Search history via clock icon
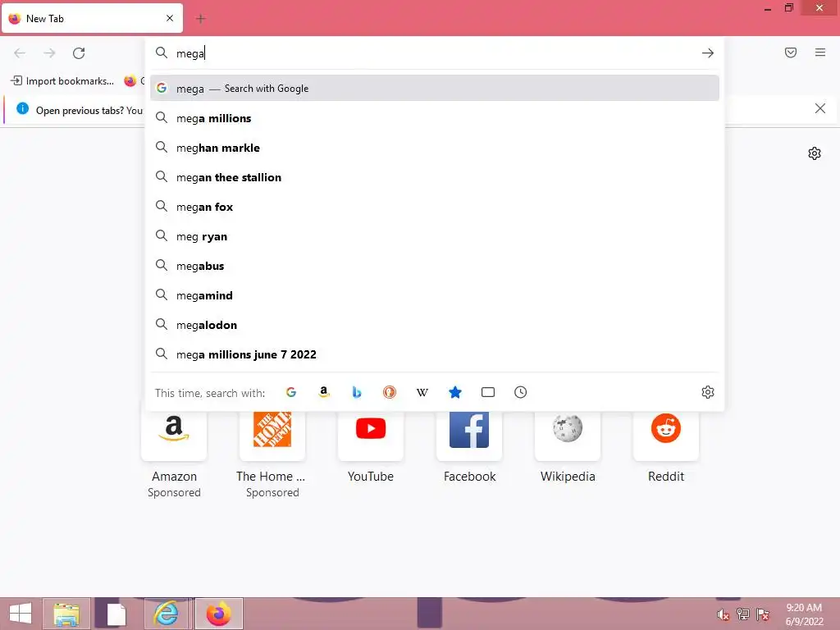 [x=521, y=392]
